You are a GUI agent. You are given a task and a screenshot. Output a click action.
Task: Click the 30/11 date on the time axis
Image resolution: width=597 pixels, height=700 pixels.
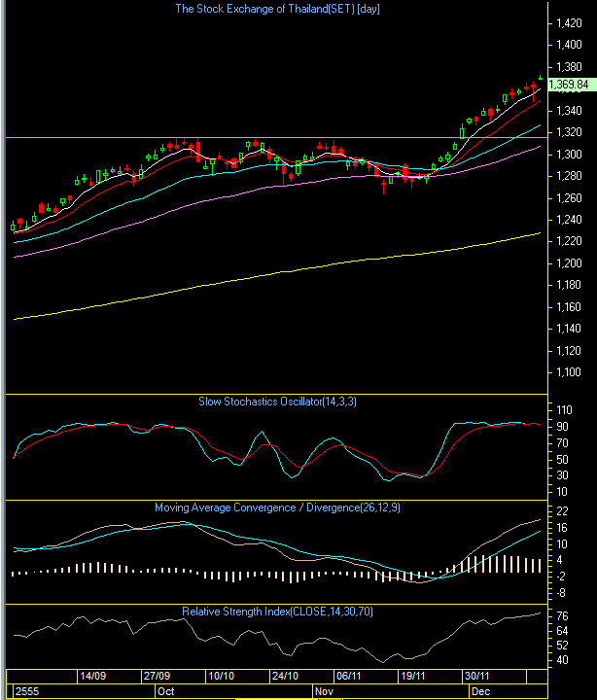coord(476,675)
